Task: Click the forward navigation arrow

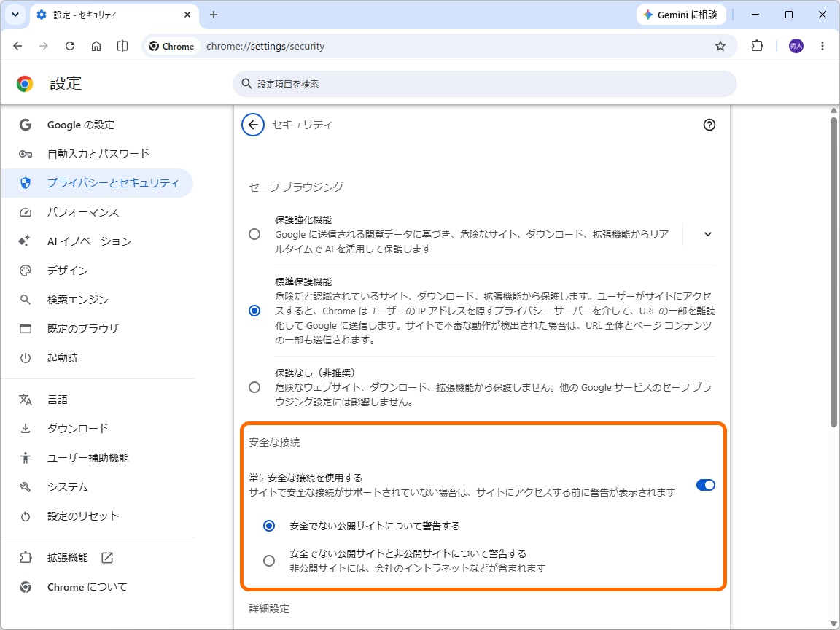Action: (44, 46)
